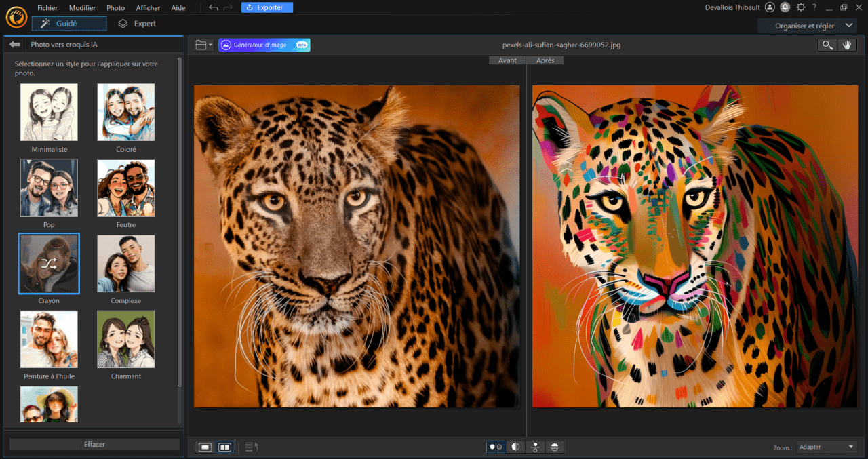The width and height of the screenshot is (868, 459).
Task: Apply the Complexe sketch style
Action: (125, 264)
